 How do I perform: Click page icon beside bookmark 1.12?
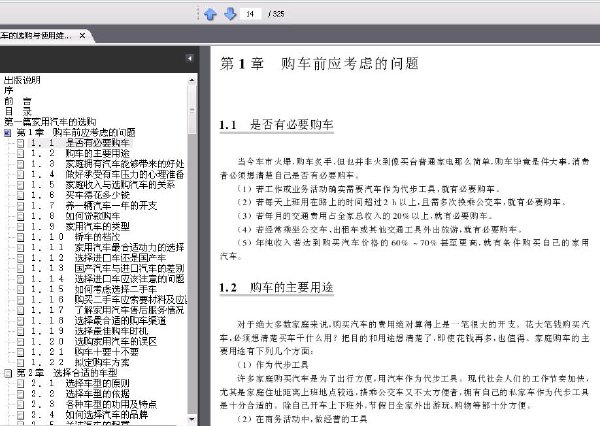(20, 258)
